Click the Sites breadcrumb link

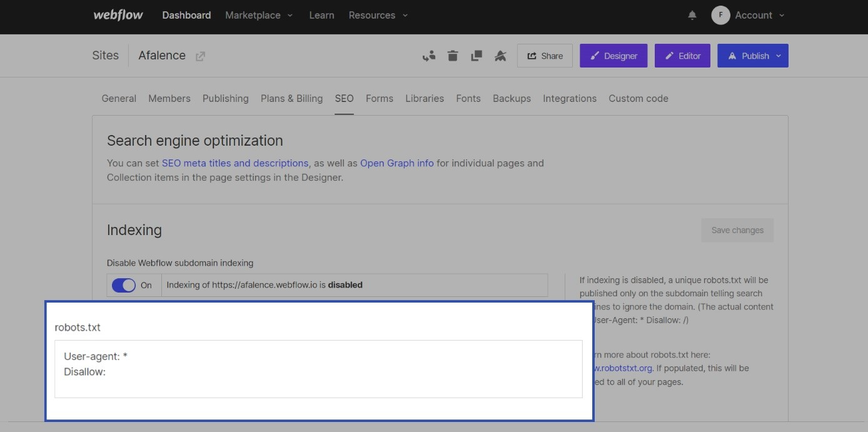tap(105, 55)
